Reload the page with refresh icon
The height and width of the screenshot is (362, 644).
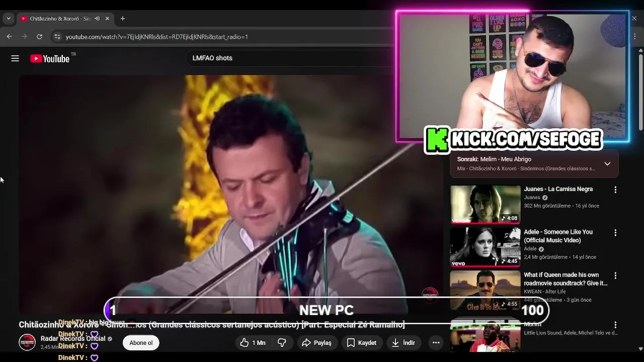point(39,37)
